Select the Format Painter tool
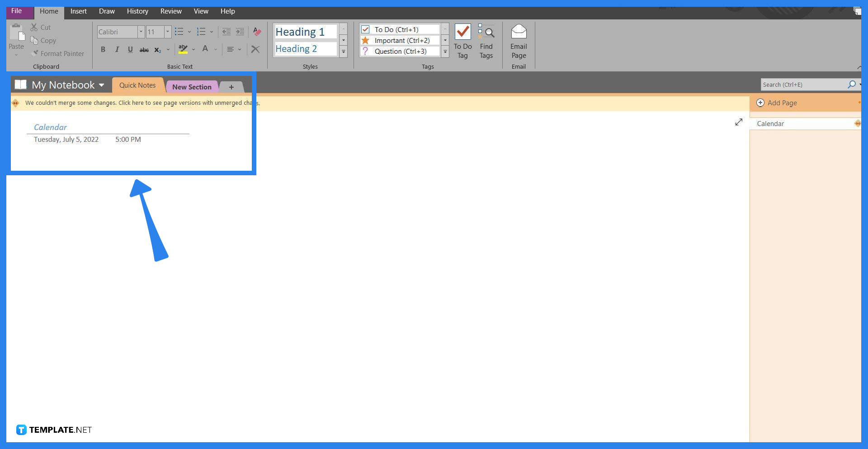The width and height of the screenshot is (868, 449). 58,53
